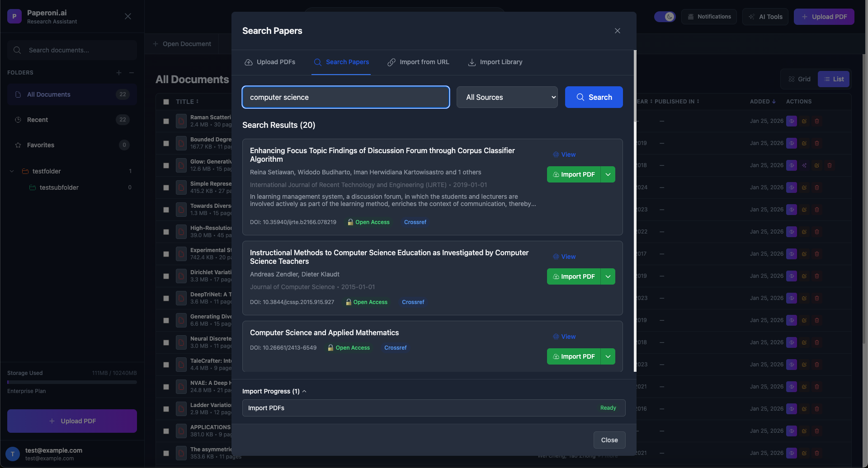The image size is (868, 468).
Task: Click the AI sparkles icon on the Glow: Generative row
Action: 805,165
